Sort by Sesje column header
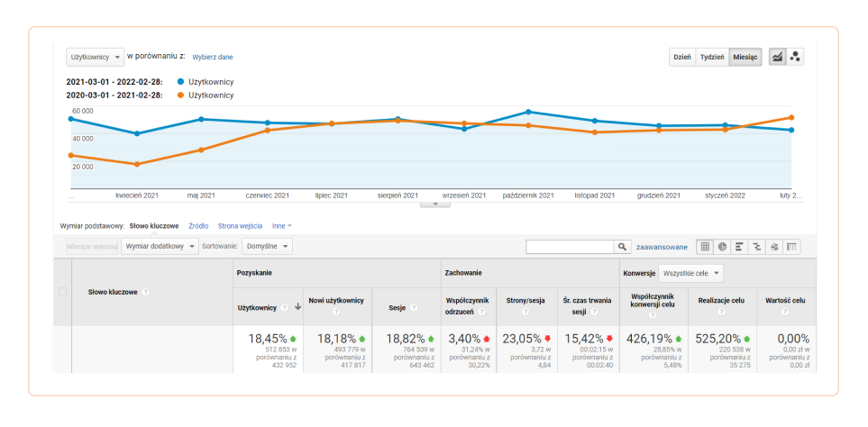Viewport: 868px width, 427px height. pos(397,307)
